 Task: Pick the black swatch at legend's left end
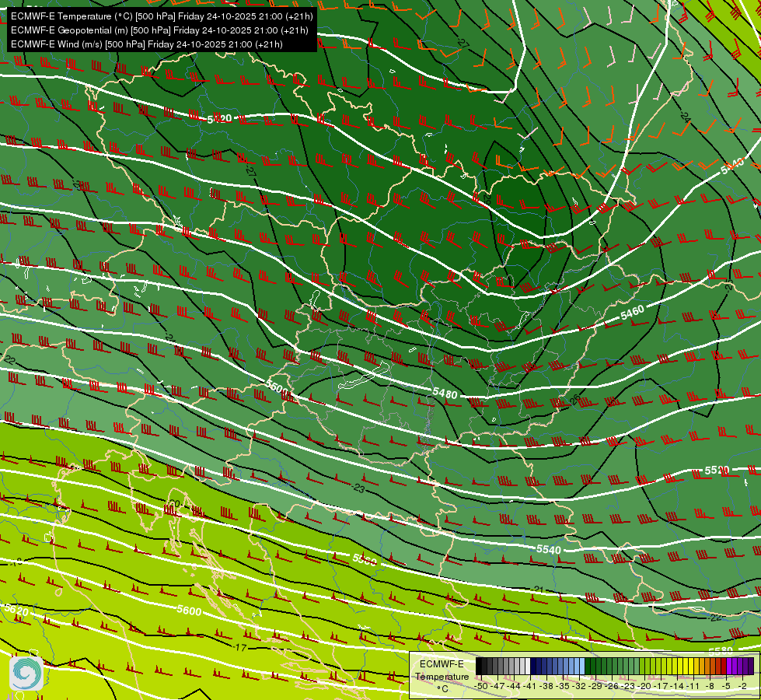coord(479,666)
